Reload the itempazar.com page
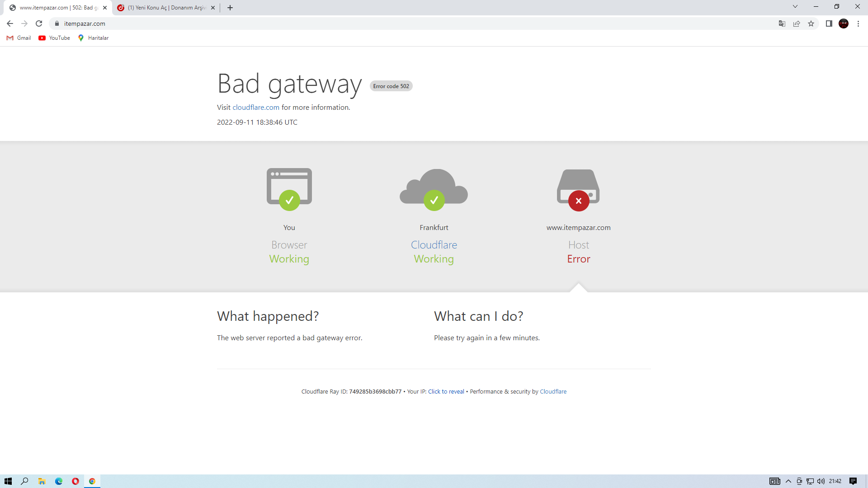The height and width of the screenshot is (488, 868). (x=39, y=23)
